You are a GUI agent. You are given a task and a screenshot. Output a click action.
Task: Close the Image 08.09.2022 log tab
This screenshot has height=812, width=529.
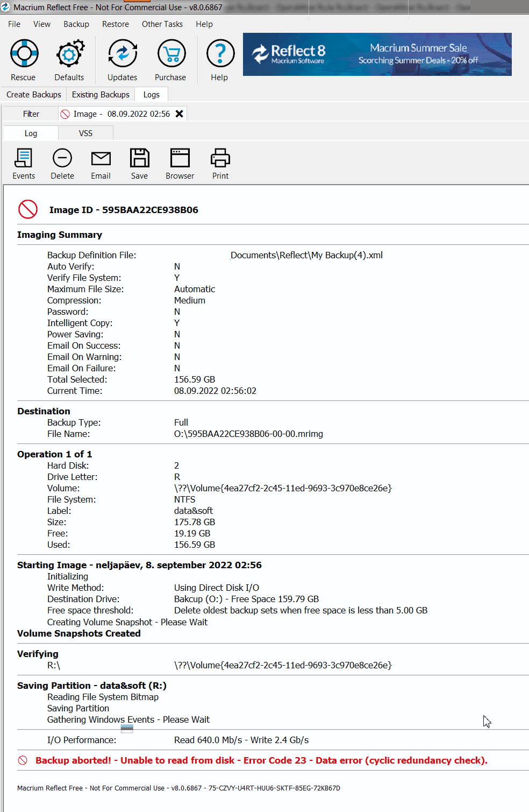pos(180,114)
